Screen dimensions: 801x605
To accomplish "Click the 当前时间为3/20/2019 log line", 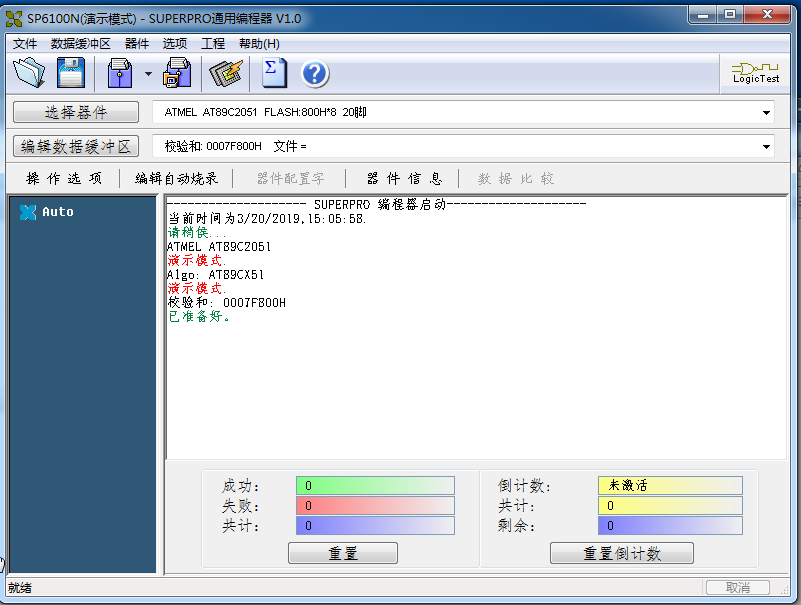I will click(267, 219).
